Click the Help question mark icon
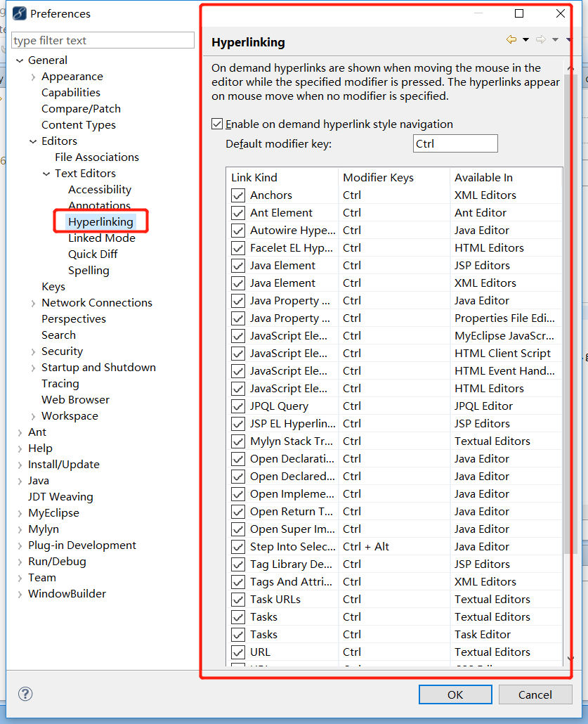The width and height of the screenshot is (588, 724). coord(25,694)
